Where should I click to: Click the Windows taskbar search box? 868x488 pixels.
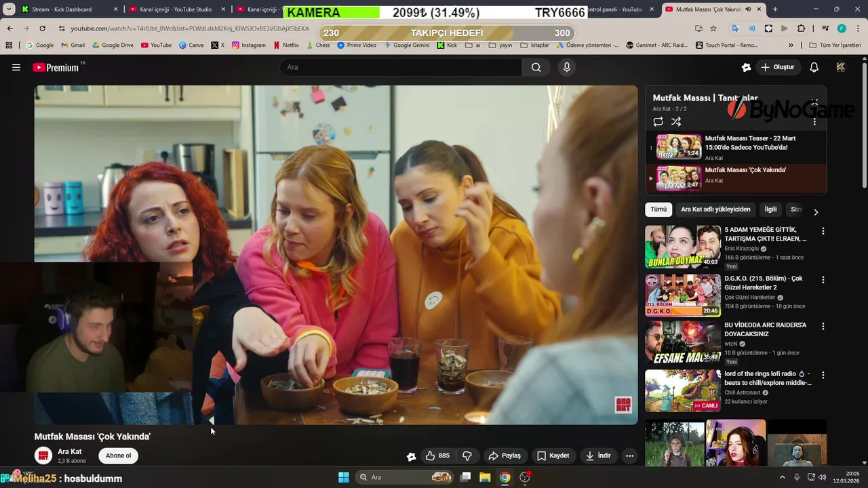(406, 477)
